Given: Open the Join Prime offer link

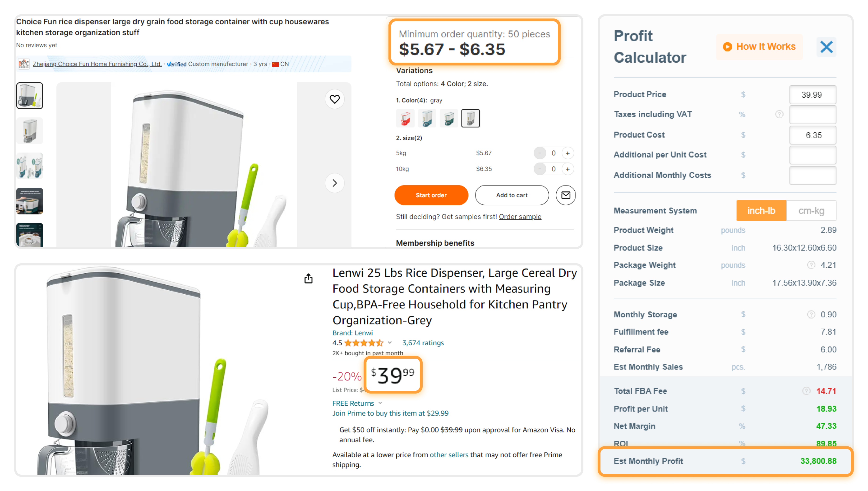Looking at the screenshot, I should click(390, 413).
